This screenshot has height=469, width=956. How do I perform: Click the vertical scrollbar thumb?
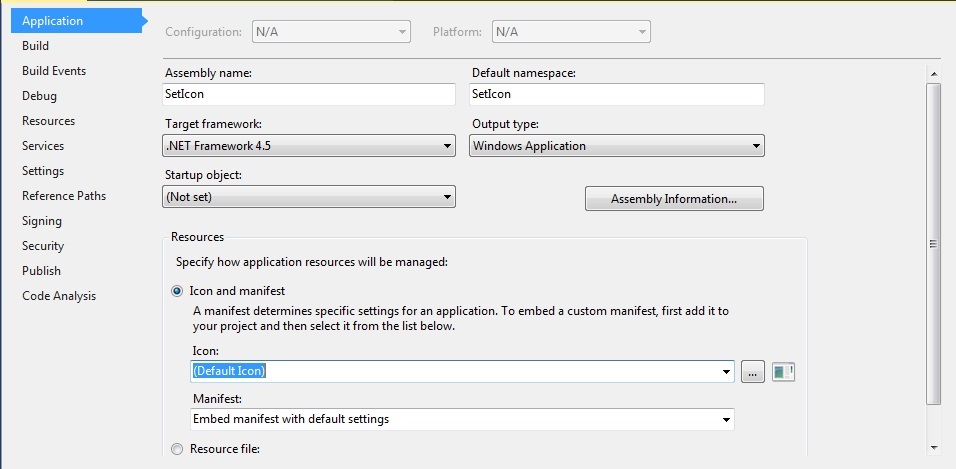click(933, 244)
